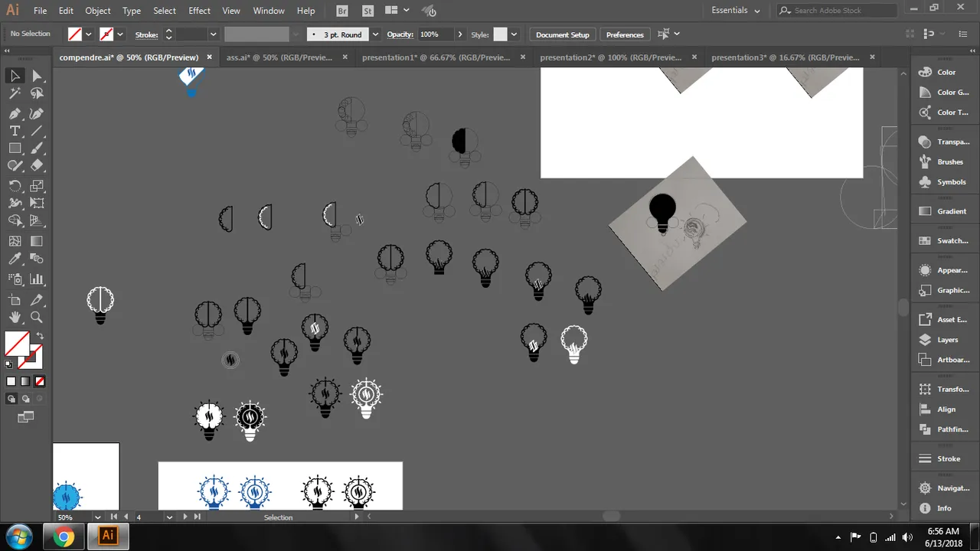
Task: Click the St Adobe Stock button
Action: [367, 11]
